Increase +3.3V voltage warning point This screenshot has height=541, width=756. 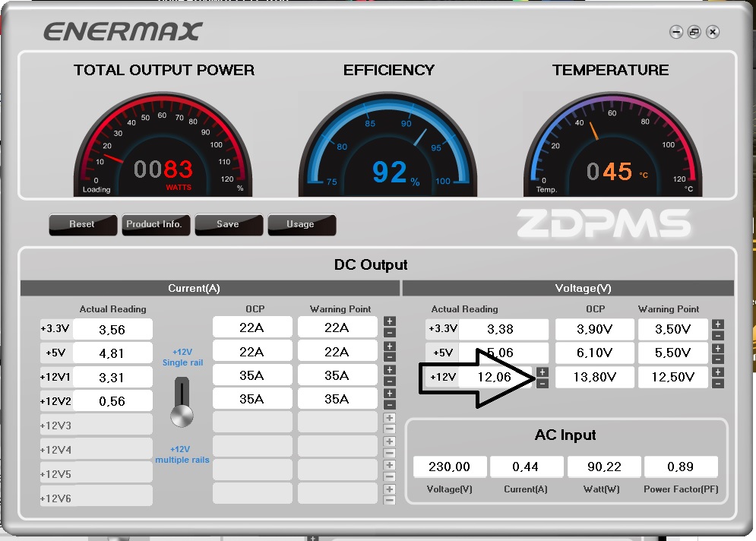coord(718,324)
